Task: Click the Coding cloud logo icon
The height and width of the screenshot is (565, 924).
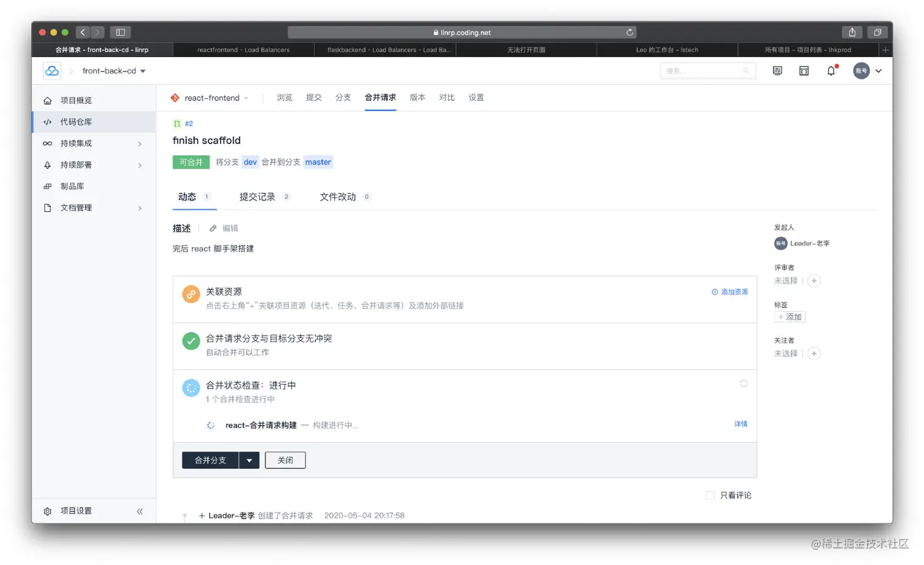Action: pos(52,71)
